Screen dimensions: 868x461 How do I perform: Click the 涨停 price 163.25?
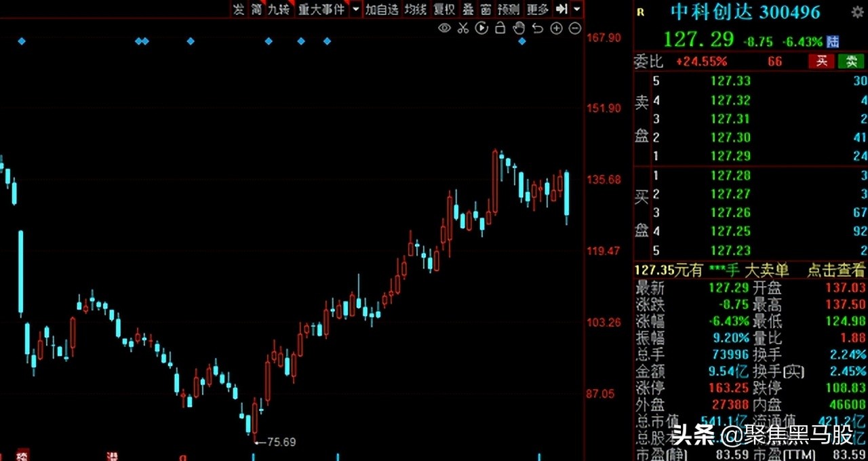point(729,388)
